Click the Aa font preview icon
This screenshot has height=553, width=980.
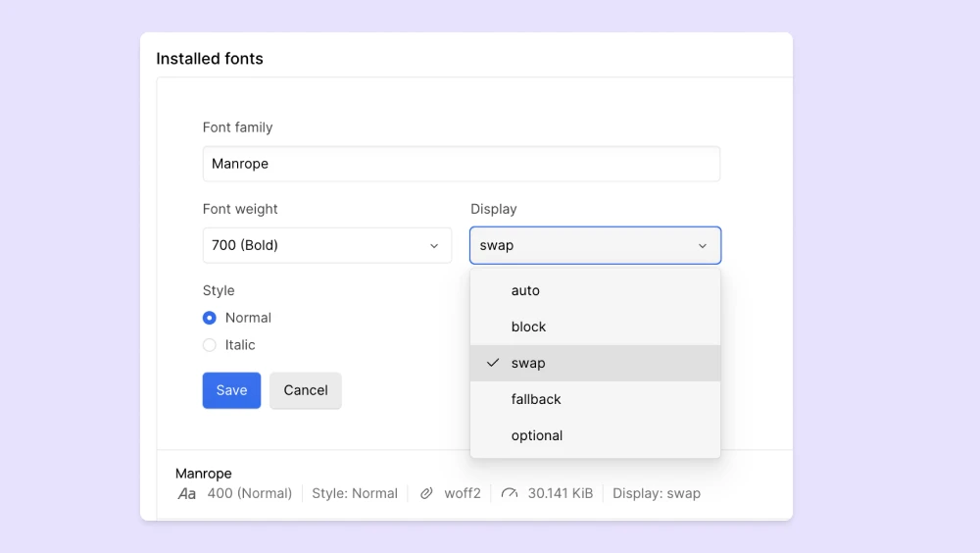point(187,493)
